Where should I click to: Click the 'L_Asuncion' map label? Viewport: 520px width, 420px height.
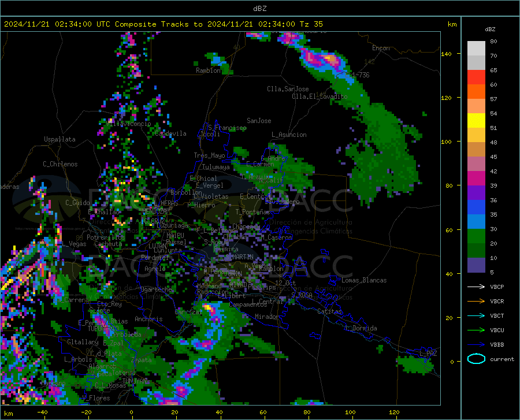pyautogui.click(x=289, y=135)
